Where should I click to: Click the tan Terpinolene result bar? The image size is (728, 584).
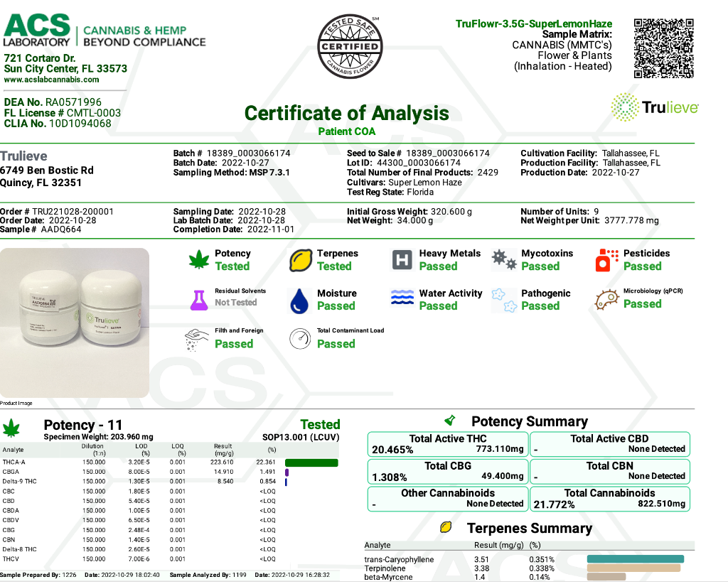(633, 568)
